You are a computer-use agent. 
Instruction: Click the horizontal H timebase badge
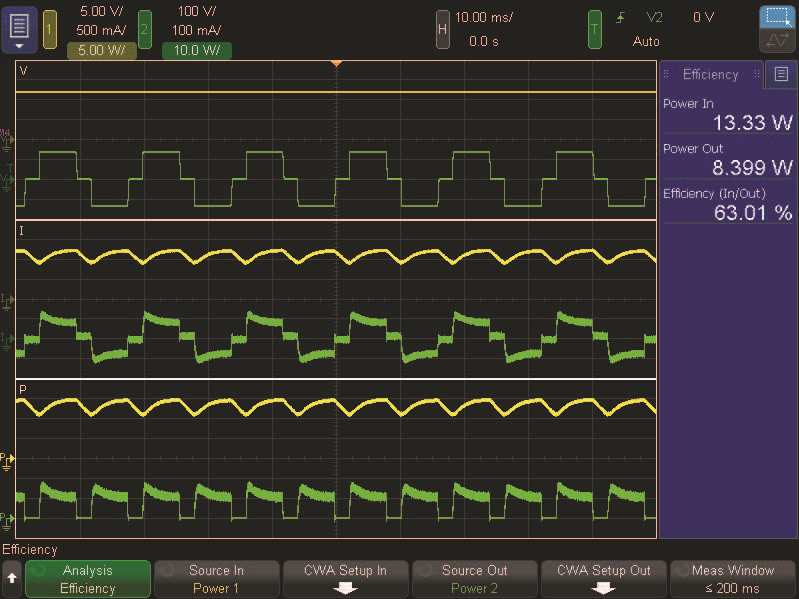click(442, 30)
